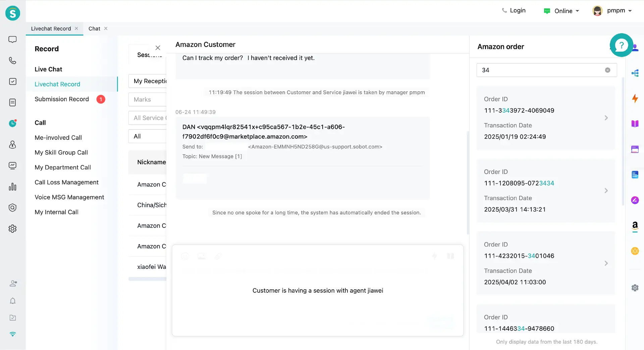
Task: Open Call Loss Management
Action: point(66,182)
